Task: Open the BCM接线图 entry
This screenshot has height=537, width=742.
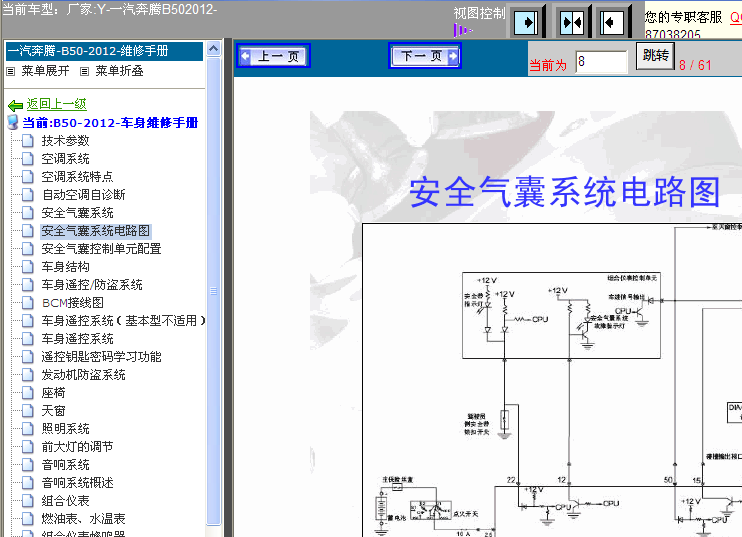Action: point(72,302)
